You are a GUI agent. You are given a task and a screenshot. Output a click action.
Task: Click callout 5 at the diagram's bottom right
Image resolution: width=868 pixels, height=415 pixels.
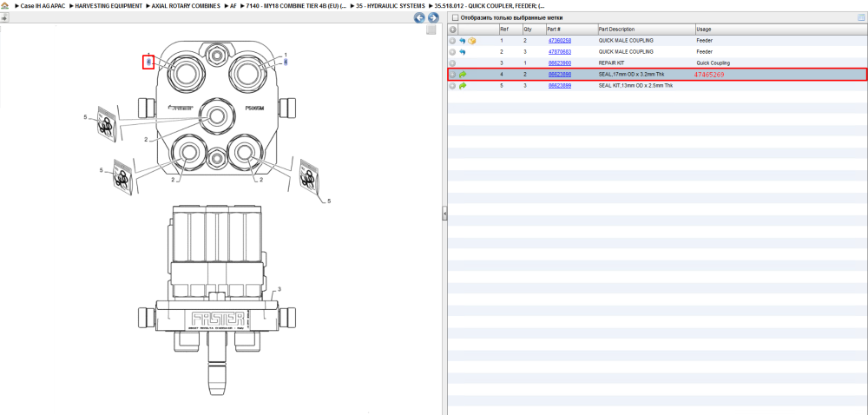tap(329, 201)
